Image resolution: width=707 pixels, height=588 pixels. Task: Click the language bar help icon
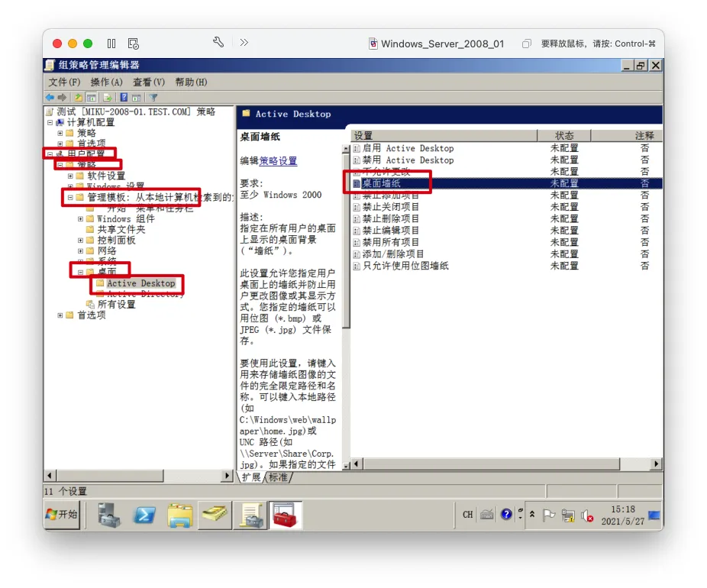click(x=506, y=515)
